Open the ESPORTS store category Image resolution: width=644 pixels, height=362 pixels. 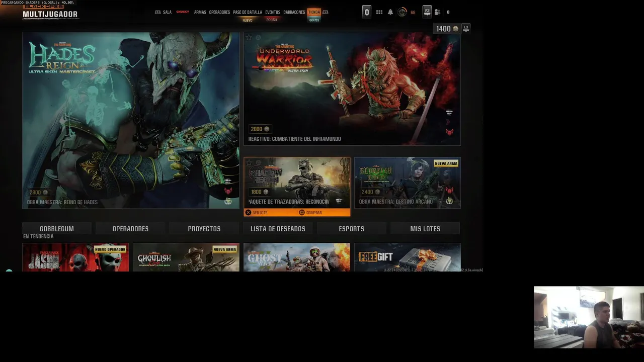click(x=351, y=229)
